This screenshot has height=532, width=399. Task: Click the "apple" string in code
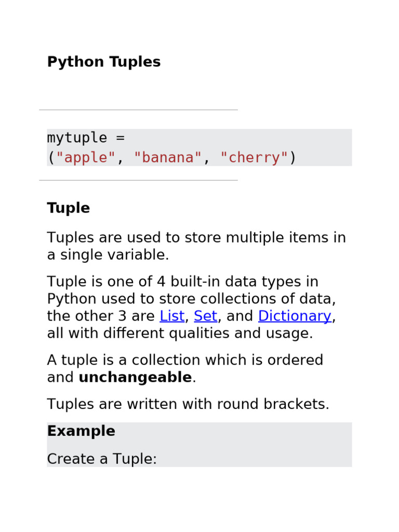click(x=86, y=157)
